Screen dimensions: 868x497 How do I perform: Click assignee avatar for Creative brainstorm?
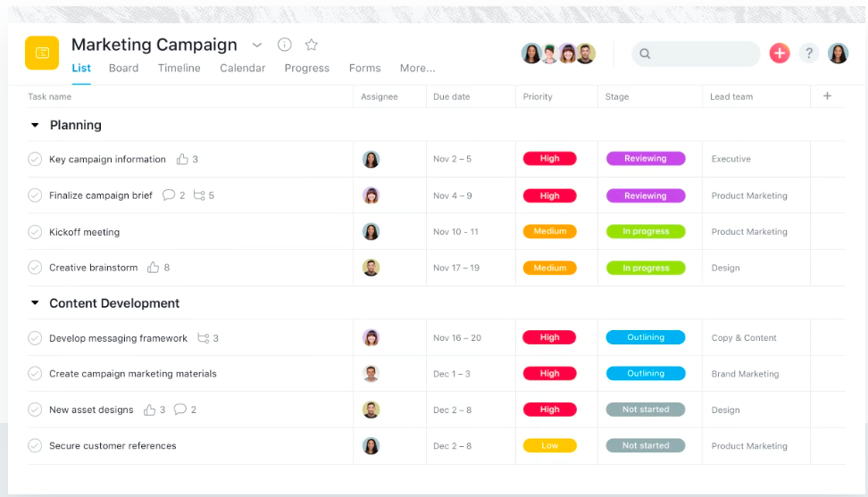point(371,268)
